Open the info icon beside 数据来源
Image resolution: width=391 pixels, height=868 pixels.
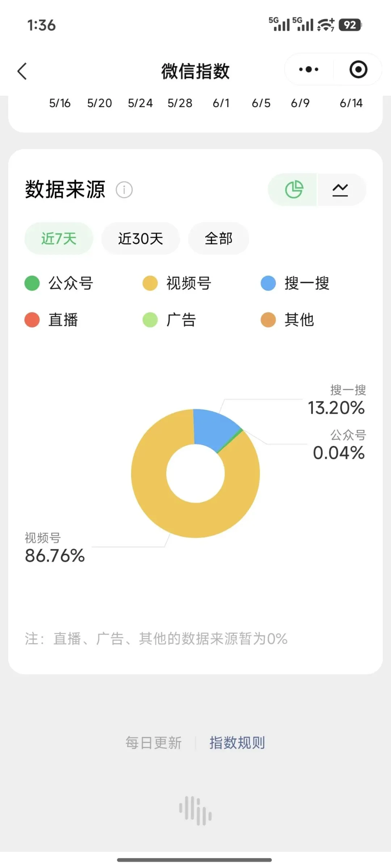tap(124, 190)
